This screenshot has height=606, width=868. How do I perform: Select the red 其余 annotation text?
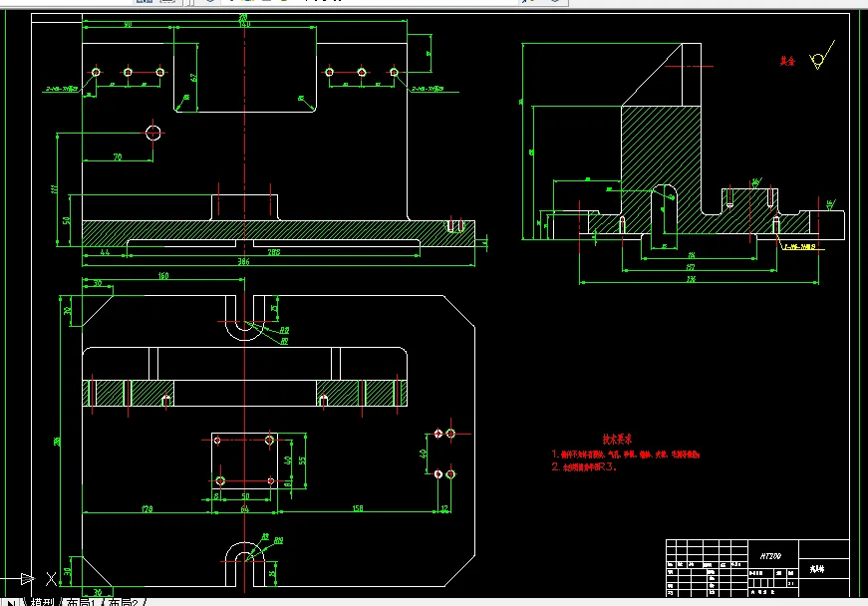click(787, 62)
